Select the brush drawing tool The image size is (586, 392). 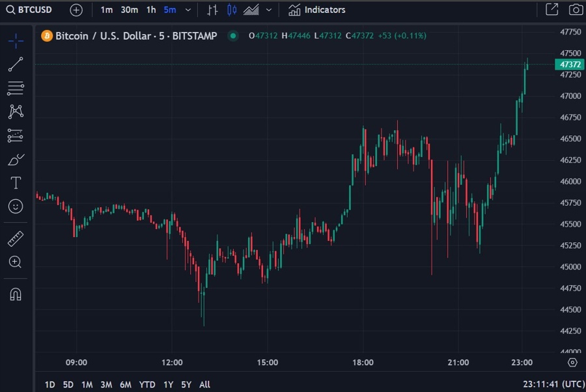click(16, 160)
